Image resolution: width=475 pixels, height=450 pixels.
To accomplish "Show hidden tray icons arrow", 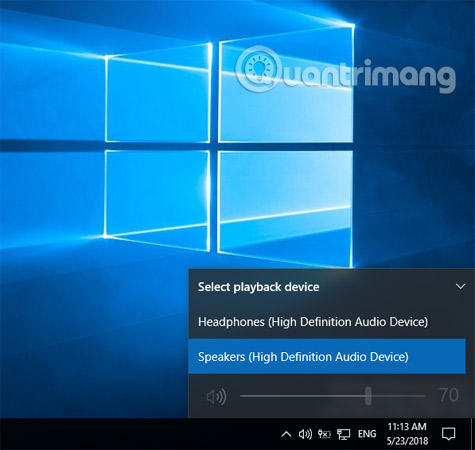I will pyautogui.click(x=286, y=434).
